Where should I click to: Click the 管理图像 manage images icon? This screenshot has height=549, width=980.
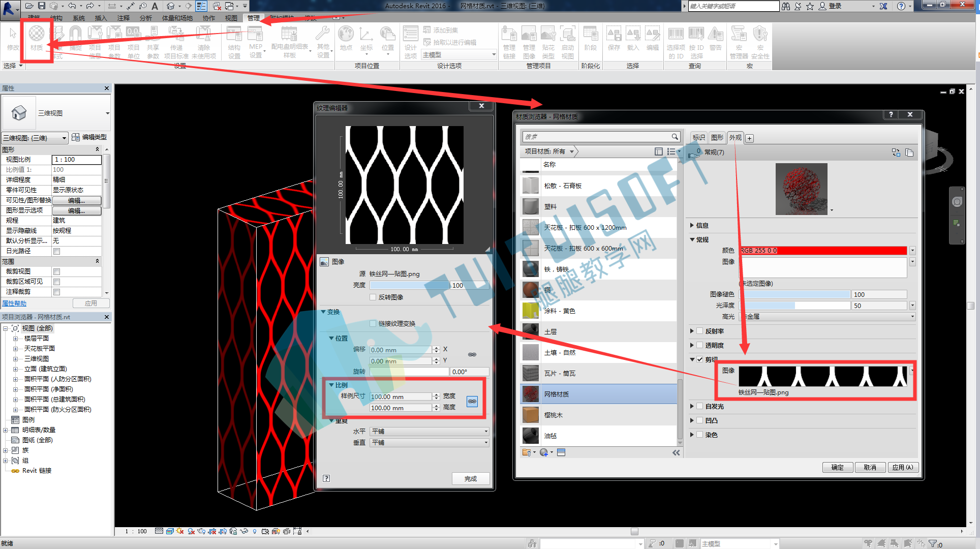pyautogui.click(x=529, y=43)
